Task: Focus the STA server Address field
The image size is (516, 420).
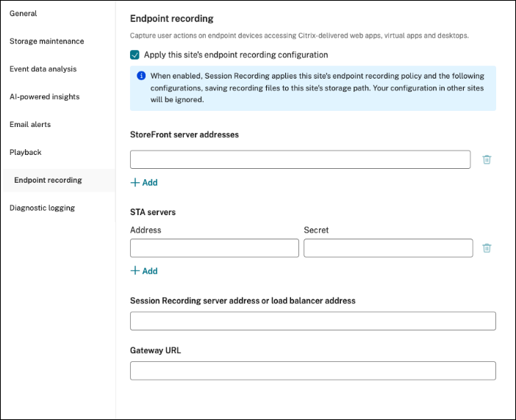Action: pyautogui.click(x=214, y=248)
